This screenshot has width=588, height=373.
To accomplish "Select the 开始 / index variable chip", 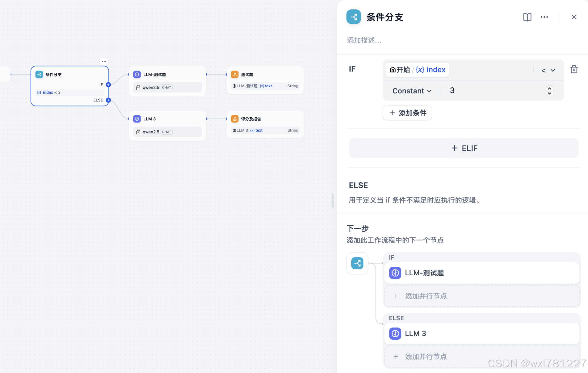I will [417, 70].
